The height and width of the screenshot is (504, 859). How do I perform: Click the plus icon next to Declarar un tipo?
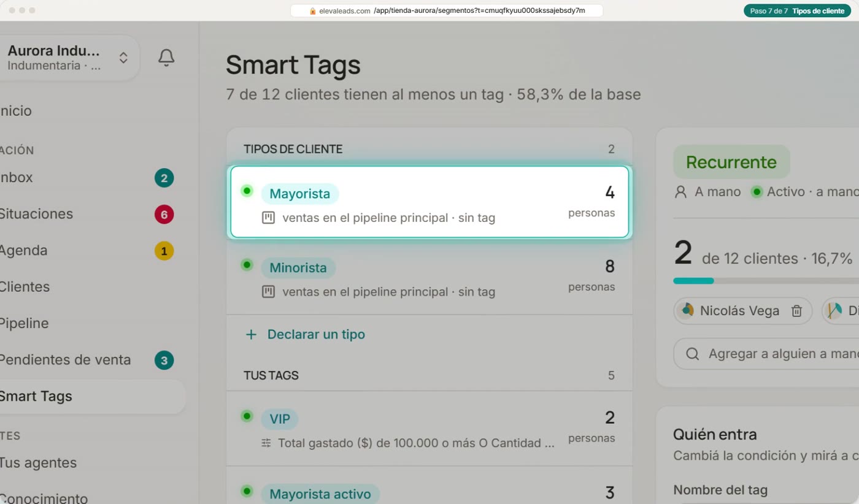click(x=251, y=335)
